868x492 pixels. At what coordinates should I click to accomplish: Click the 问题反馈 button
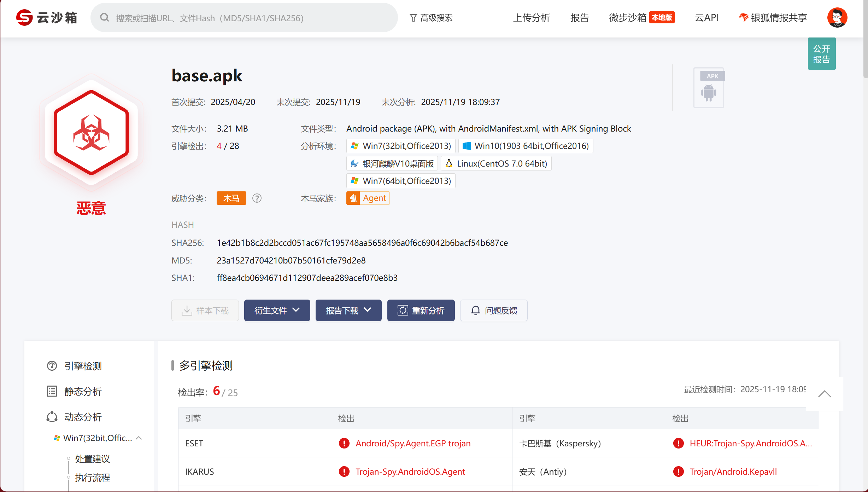click(494, 311)
